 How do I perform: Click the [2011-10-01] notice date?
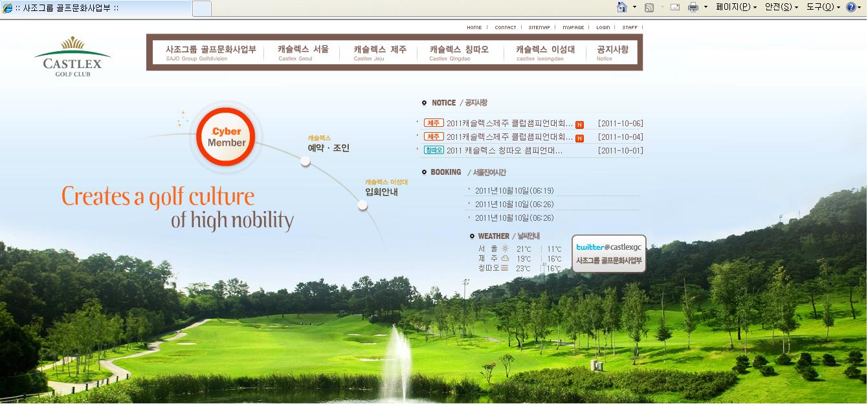click(x=621, y=151)
